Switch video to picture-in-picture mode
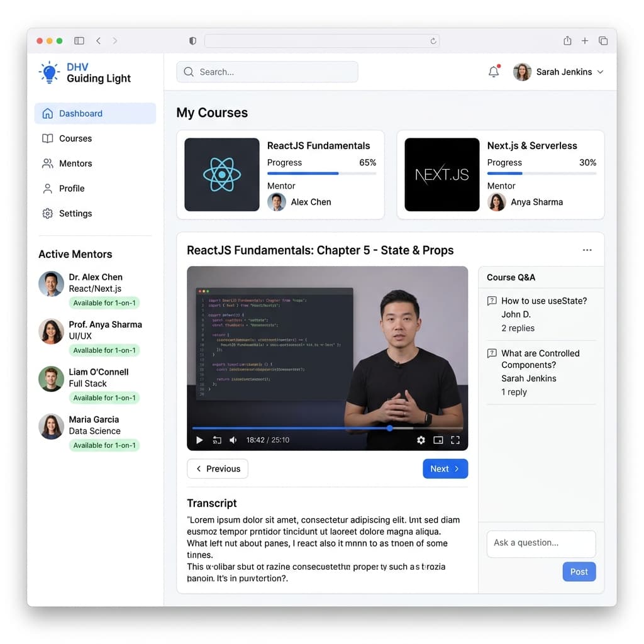Image resolution: width=644 pixels, height=644 pixels. tap(438, 440)
